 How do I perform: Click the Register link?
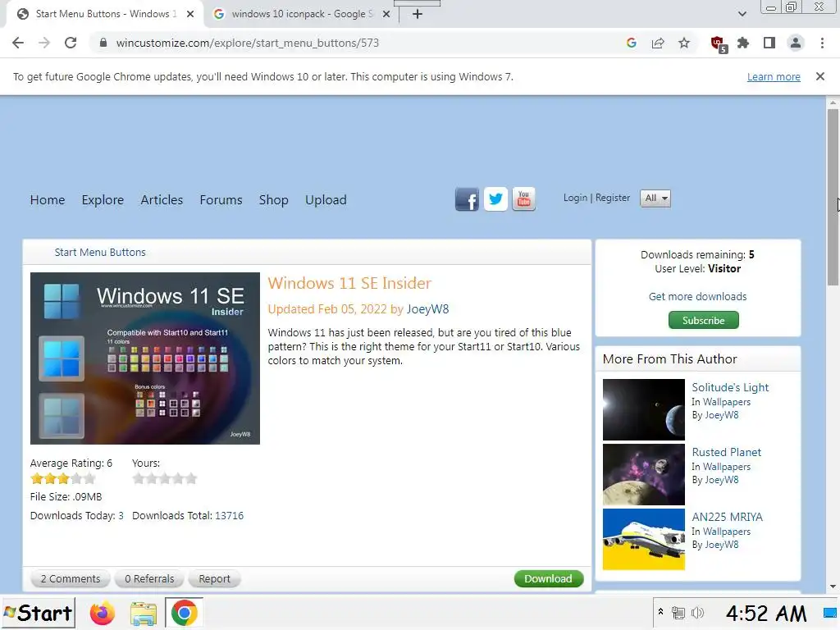point(613,198)
